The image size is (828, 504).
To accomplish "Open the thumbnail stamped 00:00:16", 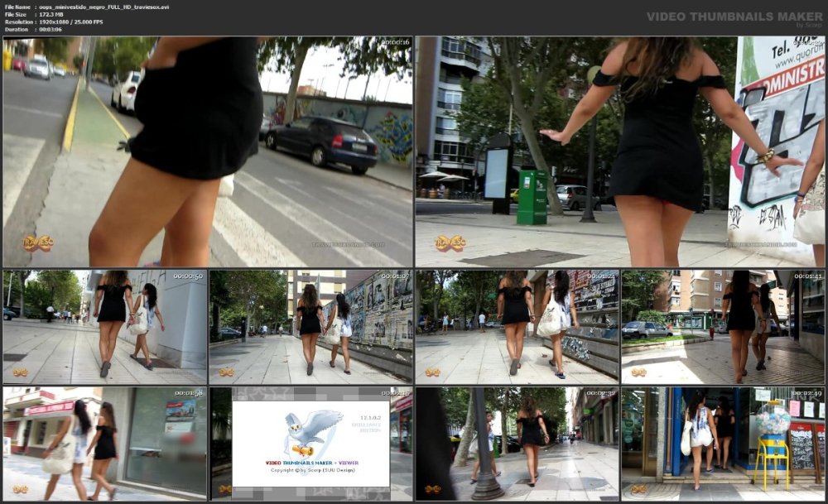I will [x=208, y=151].
